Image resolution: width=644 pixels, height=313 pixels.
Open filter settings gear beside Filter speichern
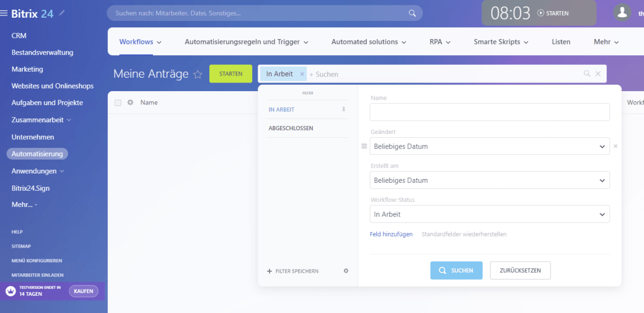(346, 271)
